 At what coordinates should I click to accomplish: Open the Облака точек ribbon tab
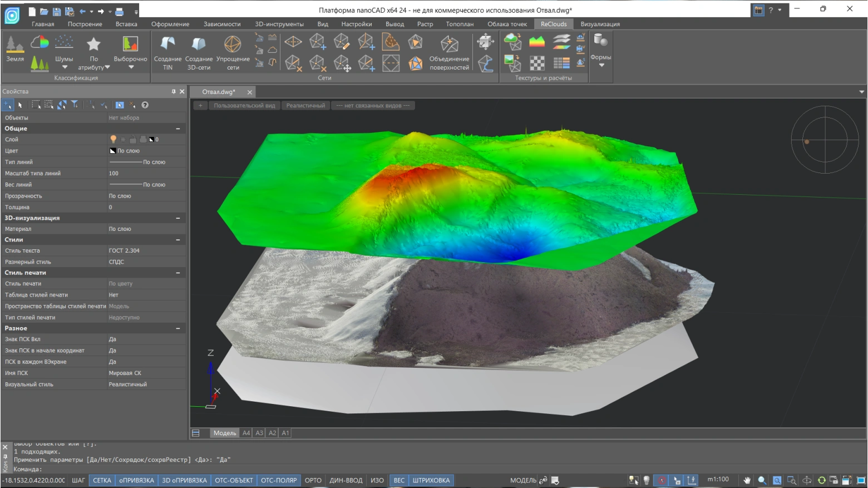click(507, 24)
